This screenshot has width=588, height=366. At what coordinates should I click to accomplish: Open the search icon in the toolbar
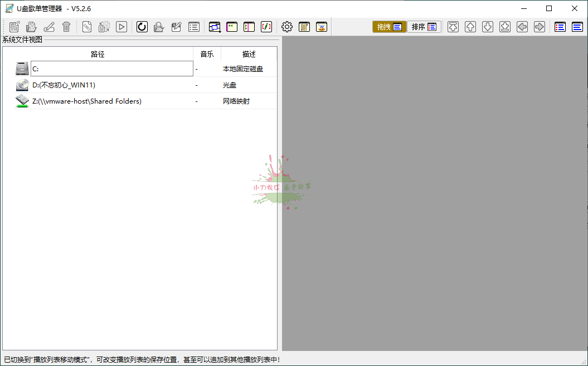pyautogui.click(x=158, y=27)
